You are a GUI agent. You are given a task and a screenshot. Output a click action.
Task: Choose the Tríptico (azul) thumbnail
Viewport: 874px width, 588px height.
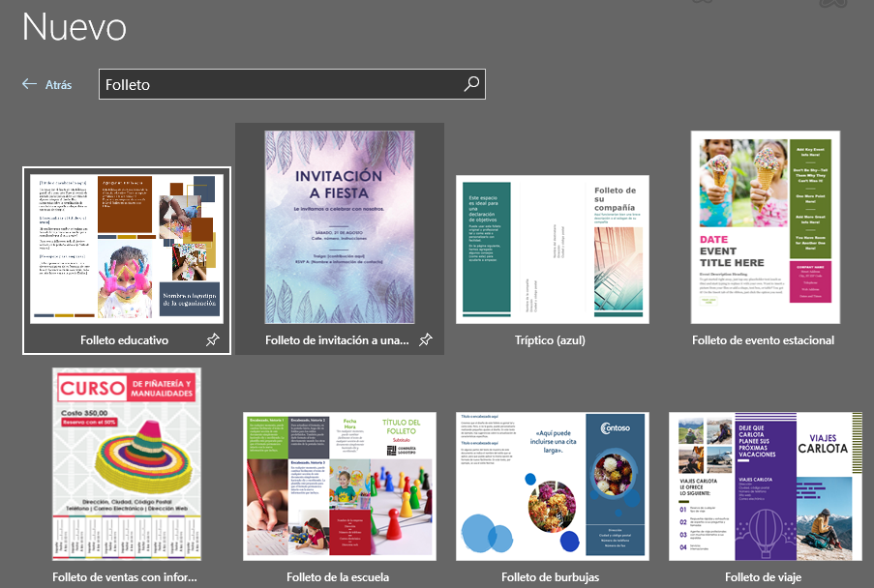coord(553,250)
